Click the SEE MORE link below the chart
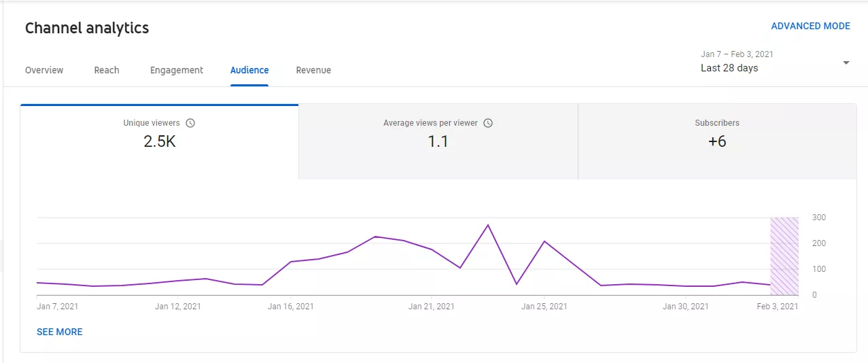The image size is (868, 363). [x=60, y=332]
